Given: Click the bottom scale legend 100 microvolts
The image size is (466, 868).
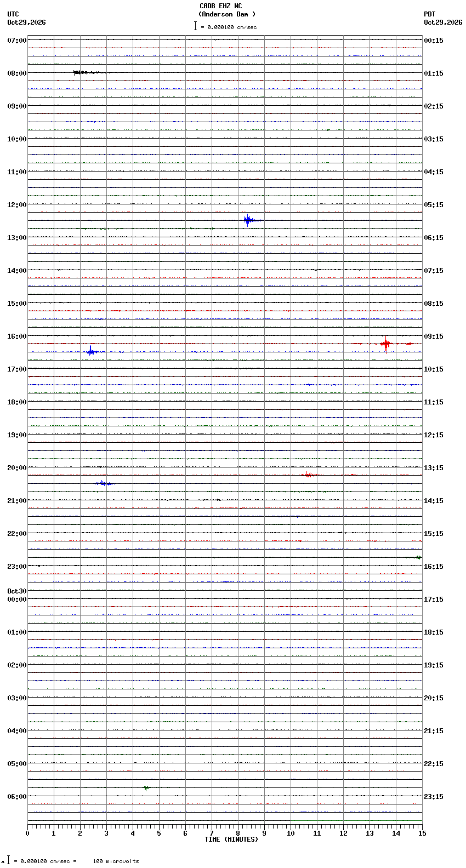Looking at the screenshot, I should click(116, 861).
